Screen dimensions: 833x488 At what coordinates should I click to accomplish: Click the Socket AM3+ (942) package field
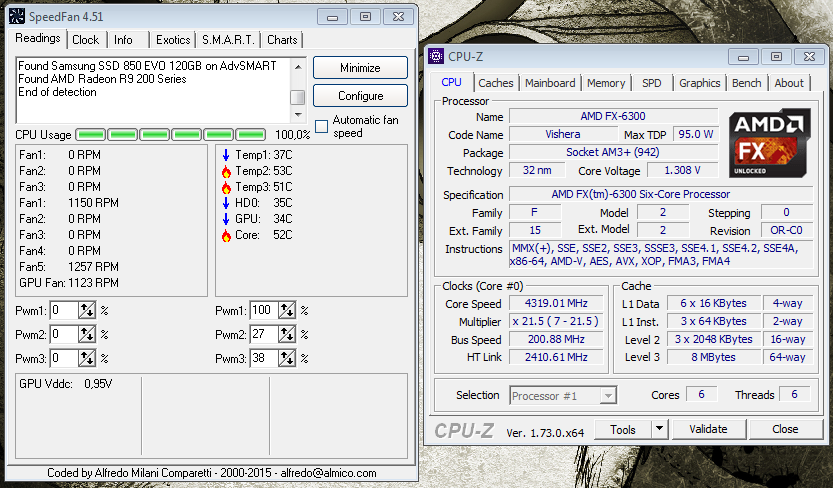(613, 152)
